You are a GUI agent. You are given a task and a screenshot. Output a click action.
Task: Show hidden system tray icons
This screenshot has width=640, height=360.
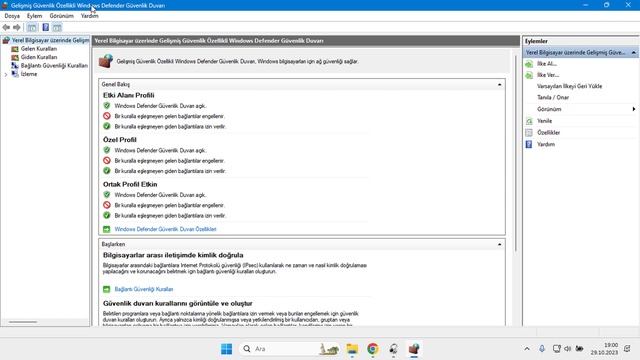tap(527, 349)
